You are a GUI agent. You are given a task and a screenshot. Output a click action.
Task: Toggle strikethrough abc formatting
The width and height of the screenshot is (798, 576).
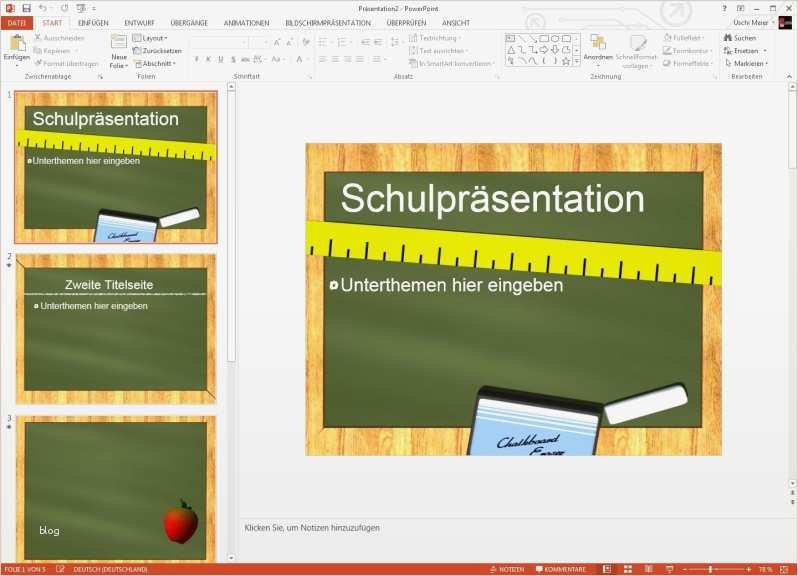click(245, 60)
